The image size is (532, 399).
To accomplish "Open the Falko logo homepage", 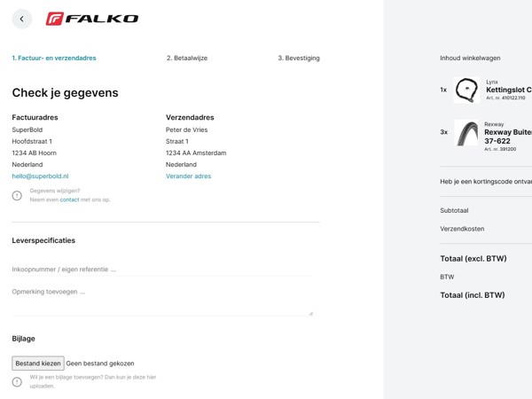I will [92, 19].
